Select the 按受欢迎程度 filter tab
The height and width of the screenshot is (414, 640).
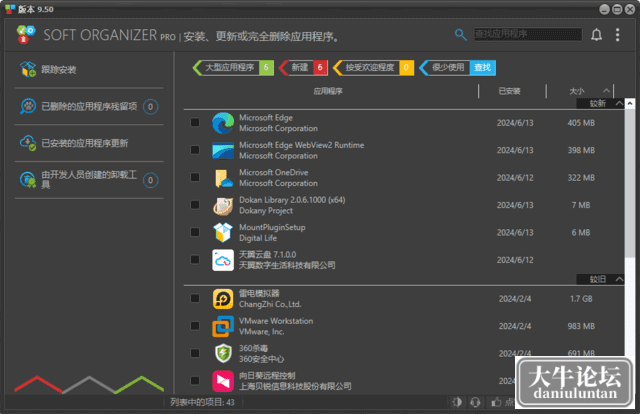(x=373, y=67)
